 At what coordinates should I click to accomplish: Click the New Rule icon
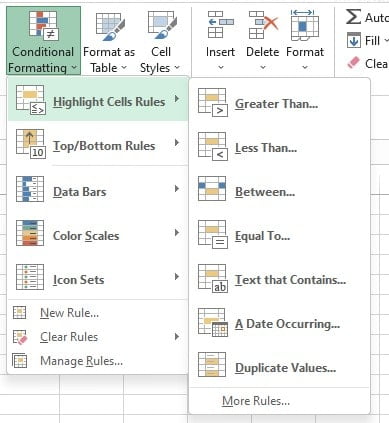pos(20,313)
